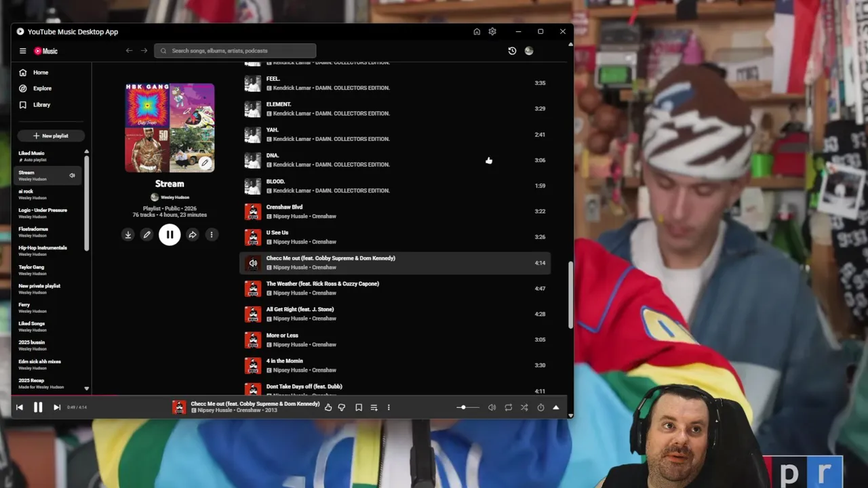Open the sleep timer icon

[540, 407]
